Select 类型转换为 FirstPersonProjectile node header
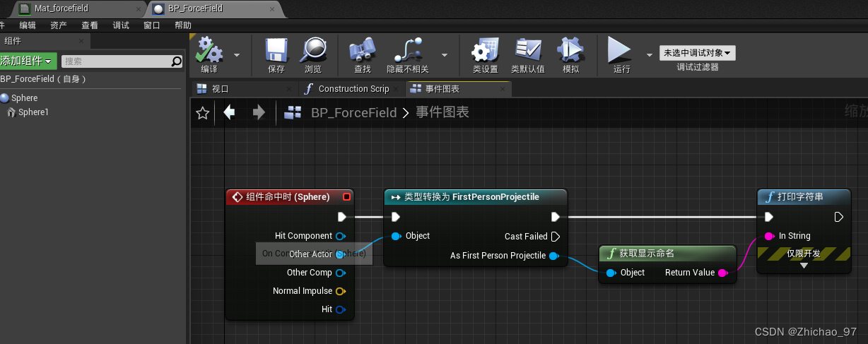This screenshot has height=344, width=868. (x=476, y=196)
